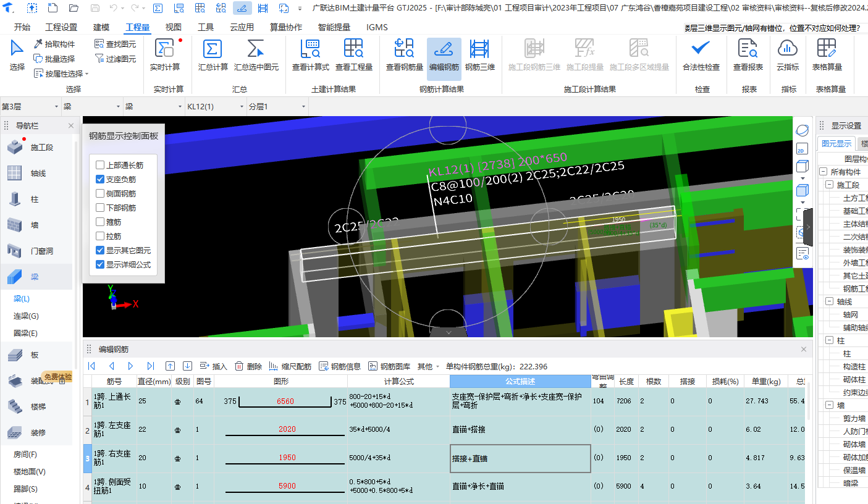Select 门窗洞 in navigation bar
868x504 pixels.
pyautogui.click(x=36, y=251)
